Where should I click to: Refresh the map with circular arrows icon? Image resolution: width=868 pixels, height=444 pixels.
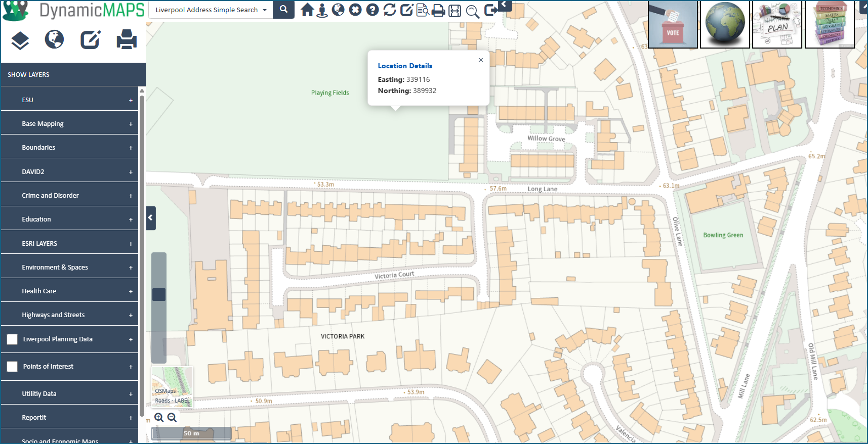click(x=390, y=10)
